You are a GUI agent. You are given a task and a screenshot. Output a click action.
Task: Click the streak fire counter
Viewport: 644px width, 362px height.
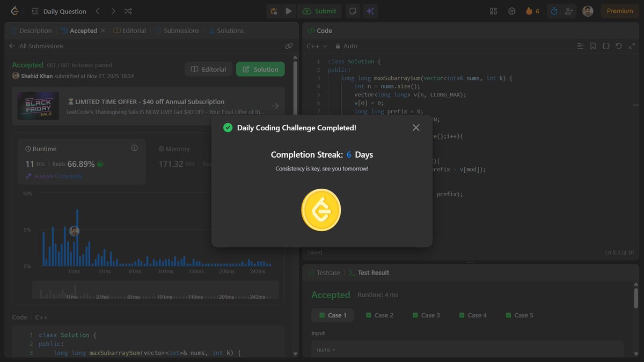[x=532, y=11]
